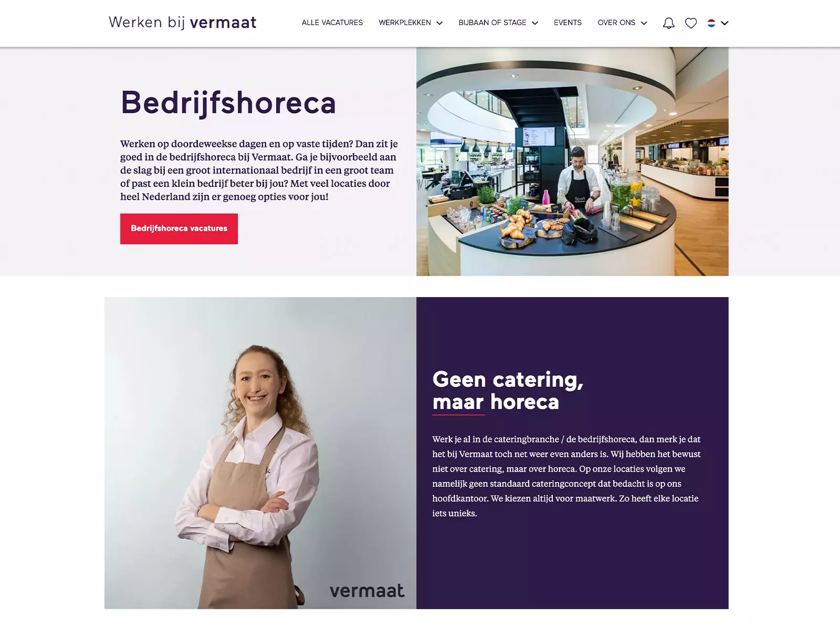
Task: Select the Bijbaan of Stage menu label
Action: click(x=492, y=23)
